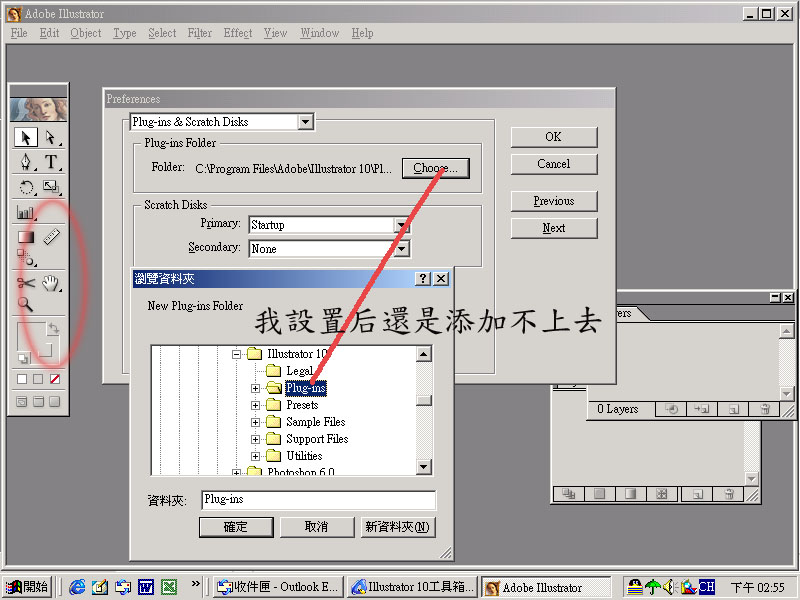The width and height of the screenshot is (800, 600).
Task: Open the Secondary scratch disk dropdown
Action: (x=401, y=249)
